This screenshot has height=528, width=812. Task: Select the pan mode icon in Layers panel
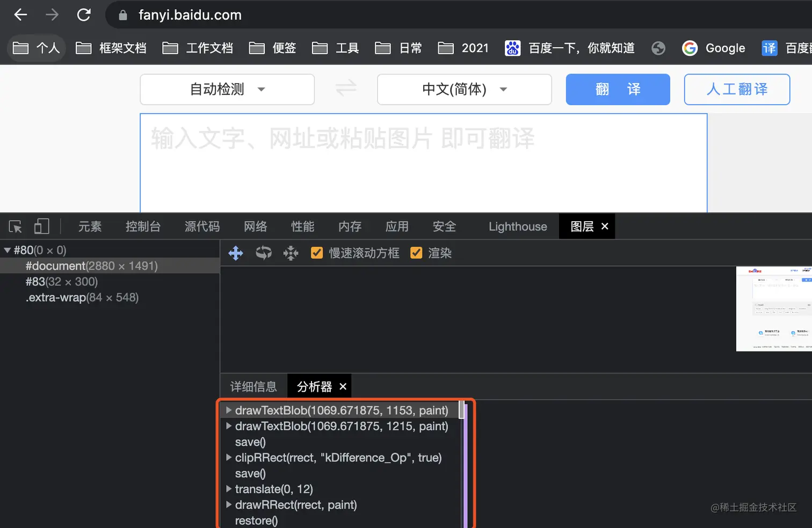tap(236, 253)
